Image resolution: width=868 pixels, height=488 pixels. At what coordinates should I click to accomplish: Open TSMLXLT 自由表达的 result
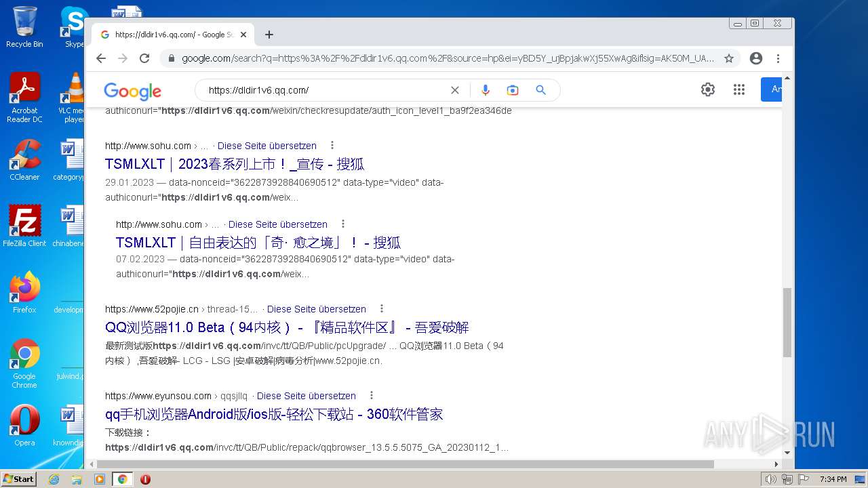click(258, 243)
